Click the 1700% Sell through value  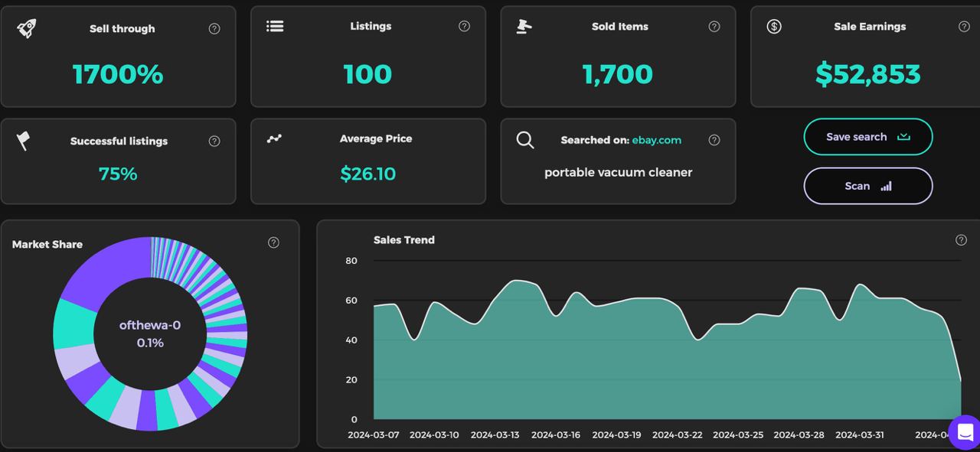(x=118, y=74)
